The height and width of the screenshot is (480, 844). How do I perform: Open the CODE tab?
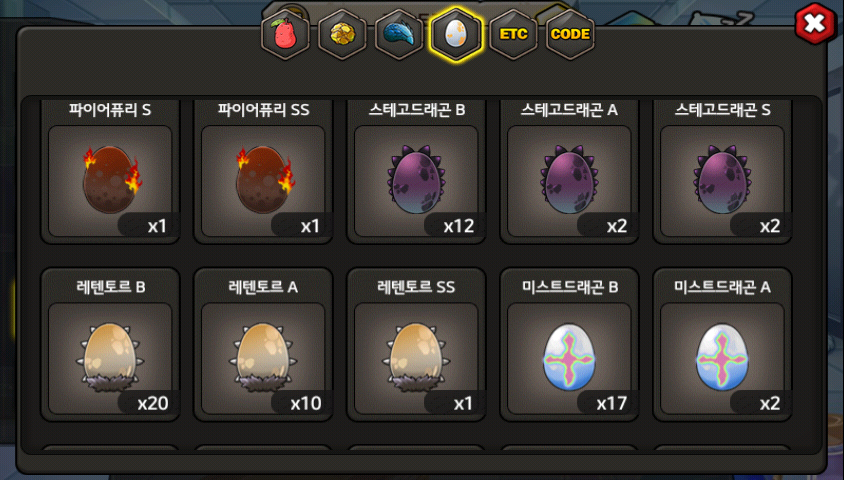pyautogui.click(x=570, y=34)
